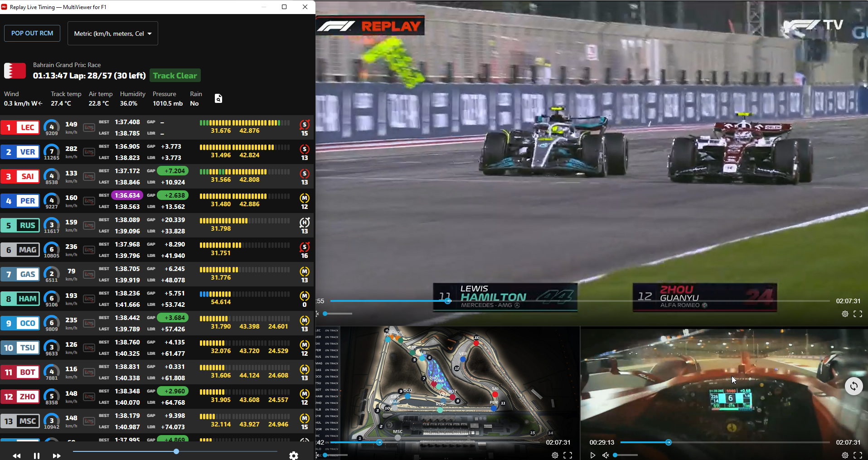
Task: Toggle fullscreen on track map player
Action: point(568,455)
